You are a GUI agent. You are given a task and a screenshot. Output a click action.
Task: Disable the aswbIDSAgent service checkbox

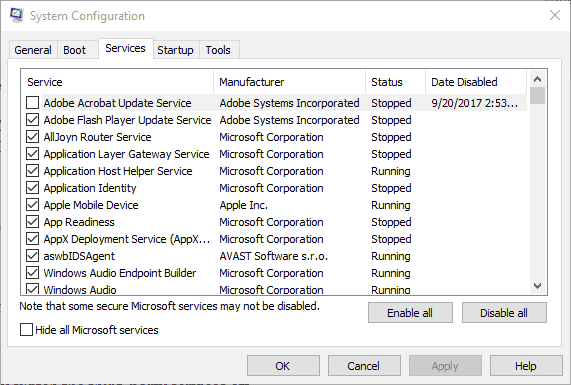tap(32, 256)
